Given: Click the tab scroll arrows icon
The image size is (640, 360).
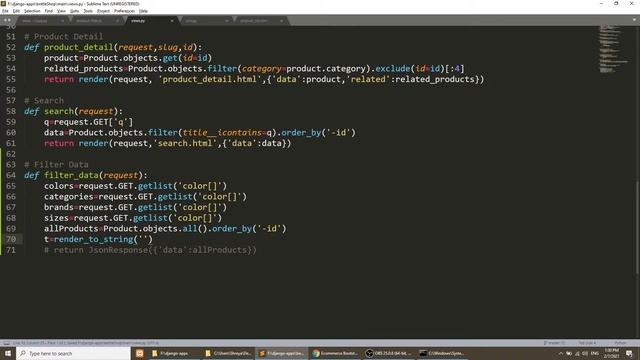Looking at the screenshot, I should pyautogui.click(x=7, y=20).
